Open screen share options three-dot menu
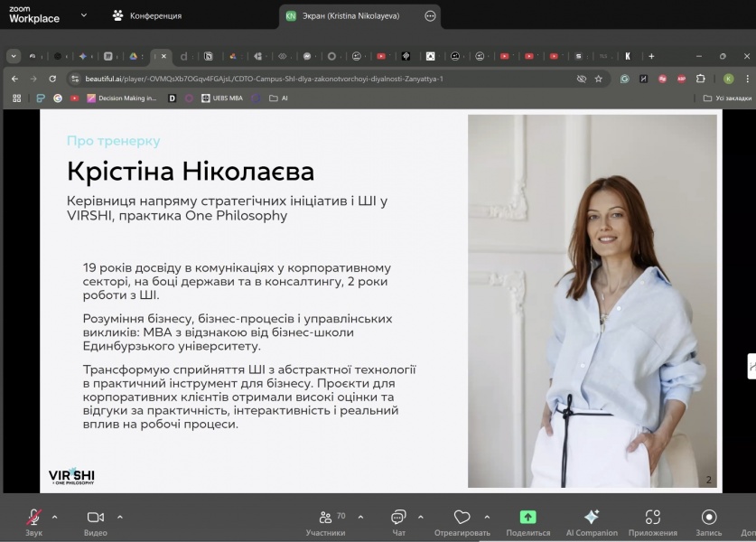This screenshot has height=542, width=756. [430, 15]
